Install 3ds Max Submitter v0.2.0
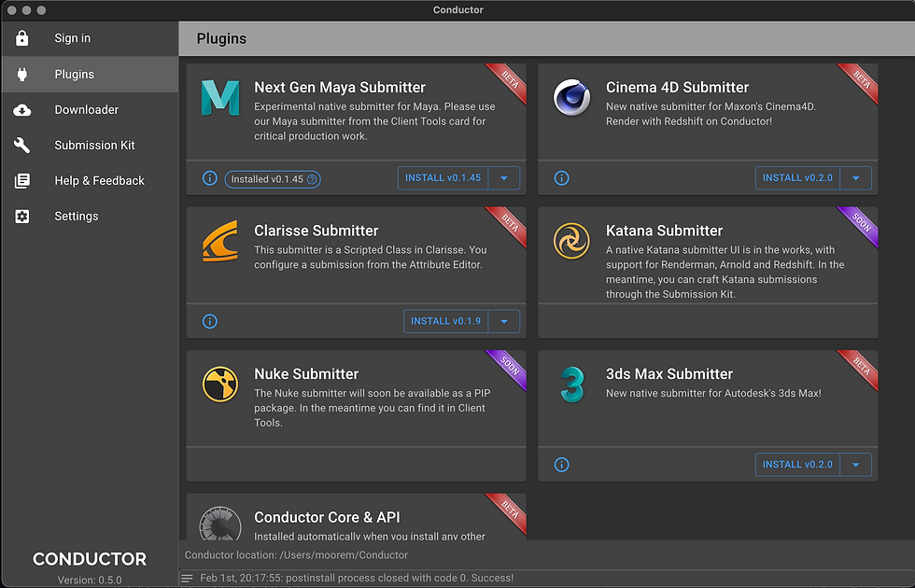The image size is (915, 588). pyautogui.click(x=797, y=465)
